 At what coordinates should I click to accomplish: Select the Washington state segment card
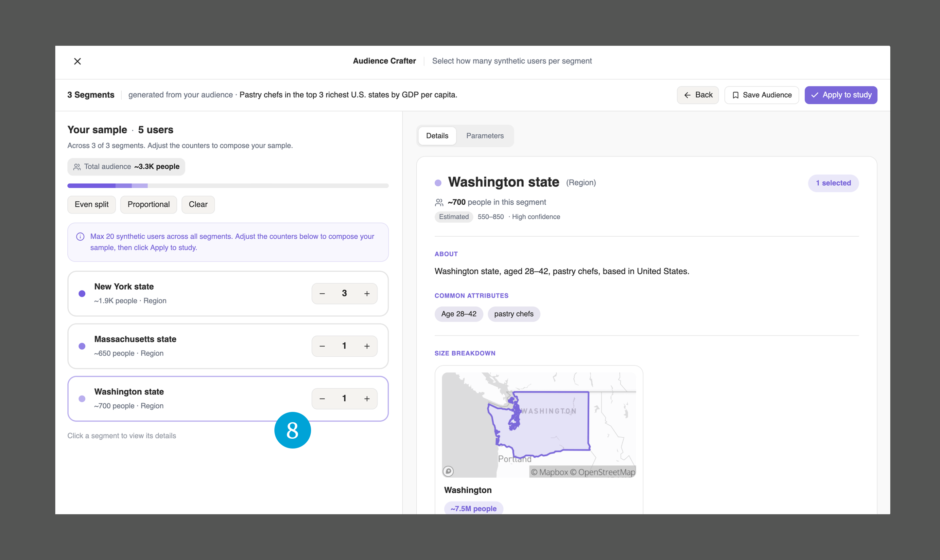pos(228,399)
